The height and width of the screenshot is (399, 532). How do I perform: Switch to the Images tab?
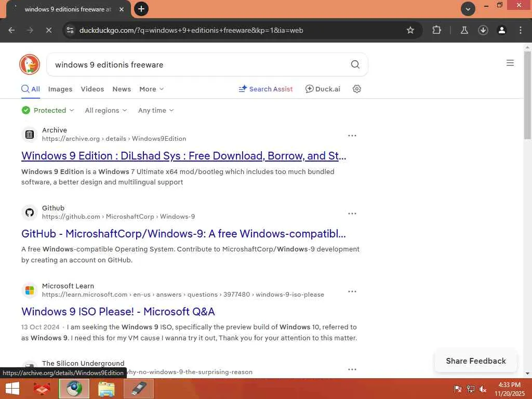pos(60,89)
